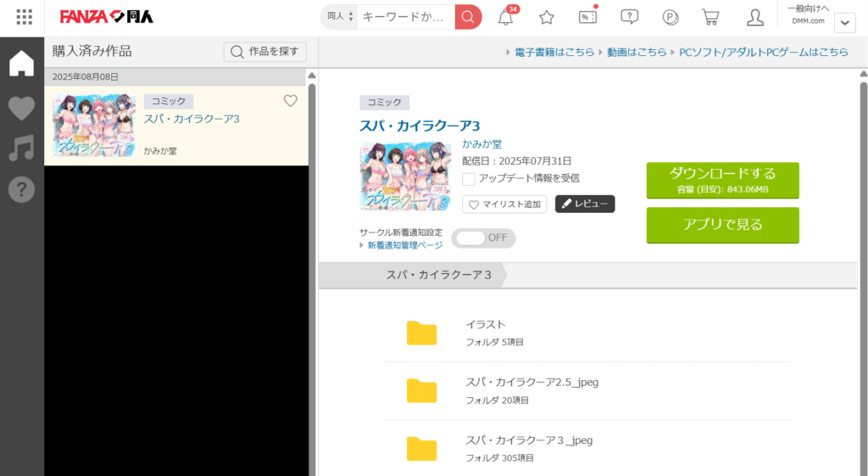Click the コミック tag in detail panel
The height and width of the screenshot is (476, 868).
(x=384, y=102)
